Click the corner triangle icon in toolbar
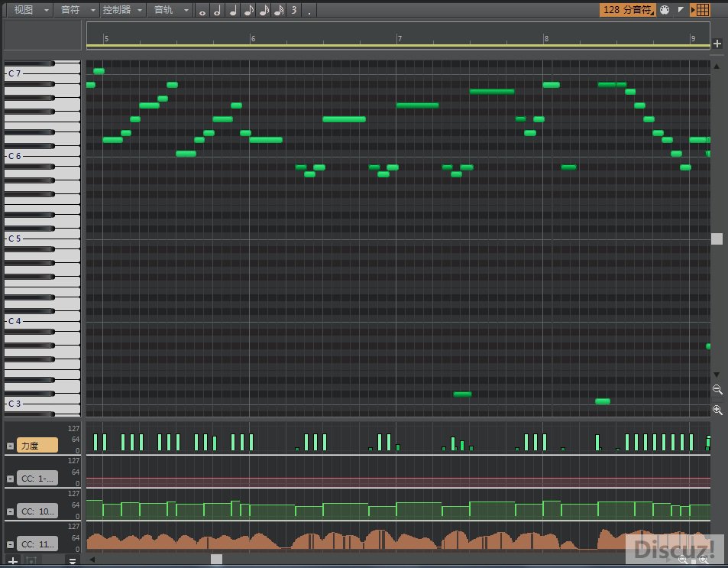The height and width of the screenshot is (568, 728). click(x=681, y=9)
